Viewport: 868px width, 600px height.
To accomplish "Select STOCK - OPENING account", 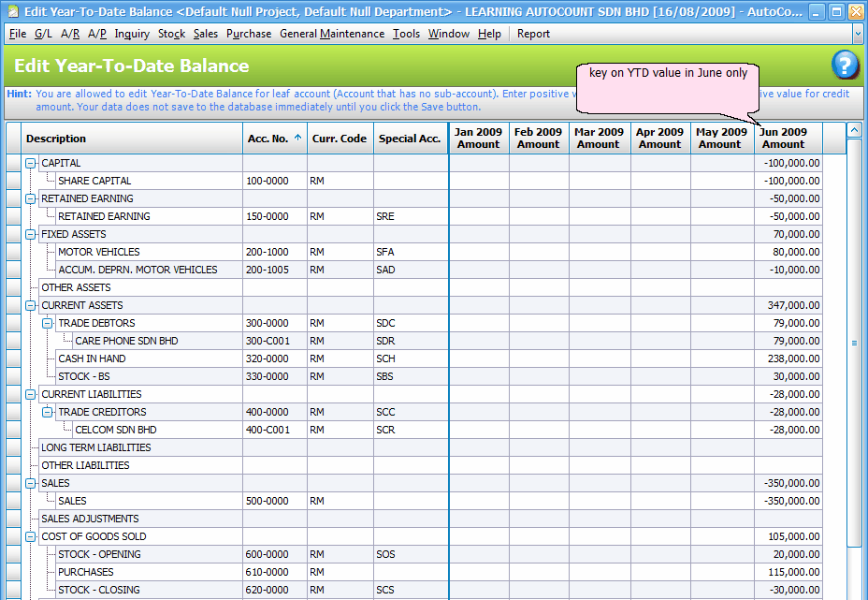I will 99,554.
